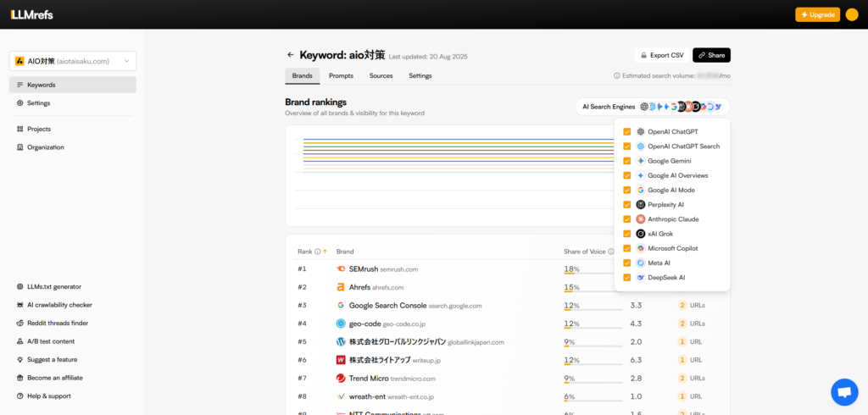
Task: Click the back arrow beside Keyword title
Action: (291, 55)
